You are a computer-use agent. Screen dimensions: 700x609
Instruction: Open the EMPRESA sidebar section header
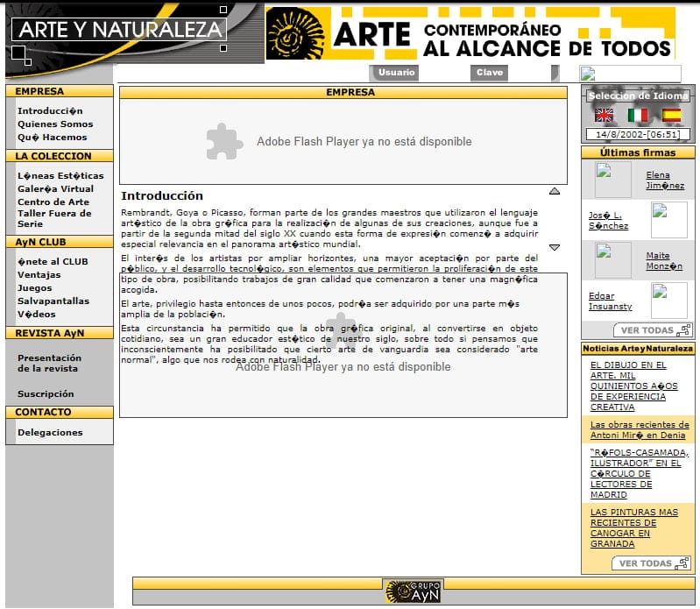pyautogui.click(x=60, y=91)
